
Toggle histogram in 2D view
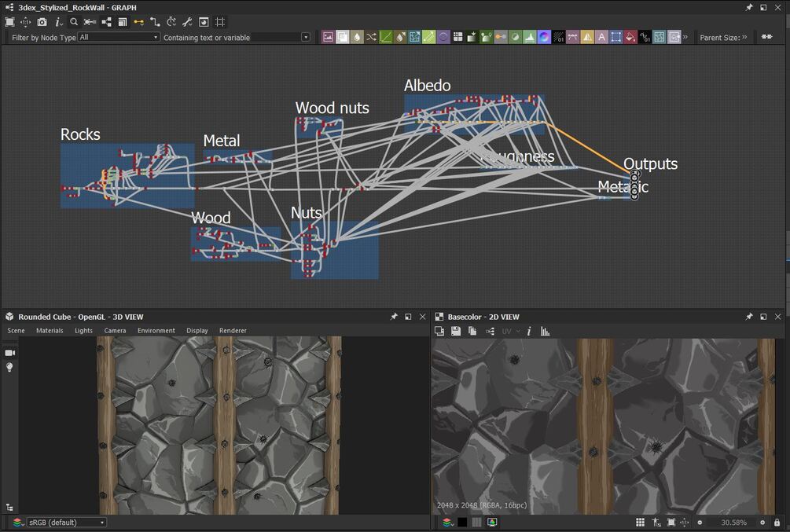[546, 331]
